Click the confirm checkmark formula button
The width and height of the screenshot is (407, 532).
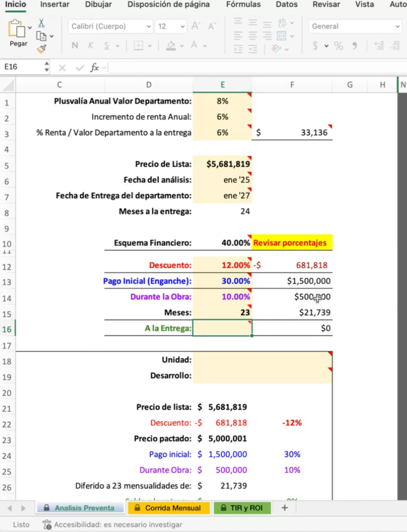click(x=80, y=68)
